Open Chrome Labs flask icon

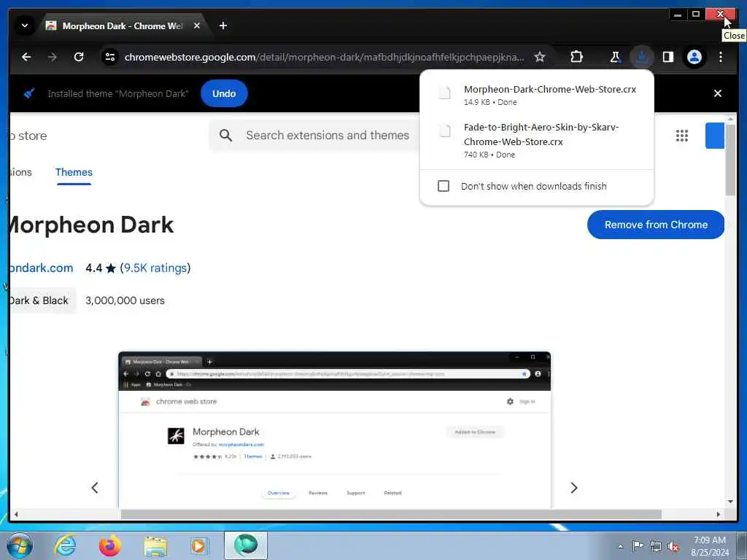click(x=615, y=57)
